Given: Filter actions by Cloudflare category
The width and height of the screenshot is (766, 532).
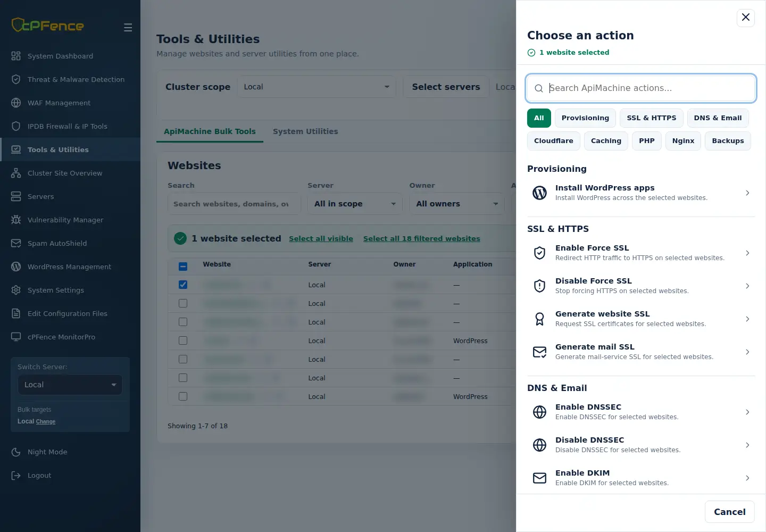Looking at the screenshot, I should pyautogui.click(x=554, y=141).
